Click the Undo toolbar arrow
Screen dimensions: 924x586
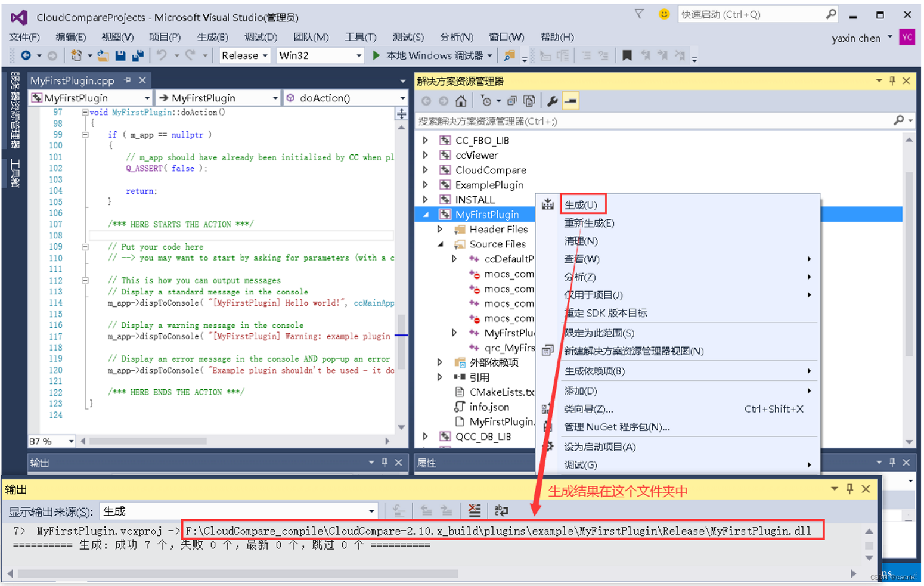162,55
